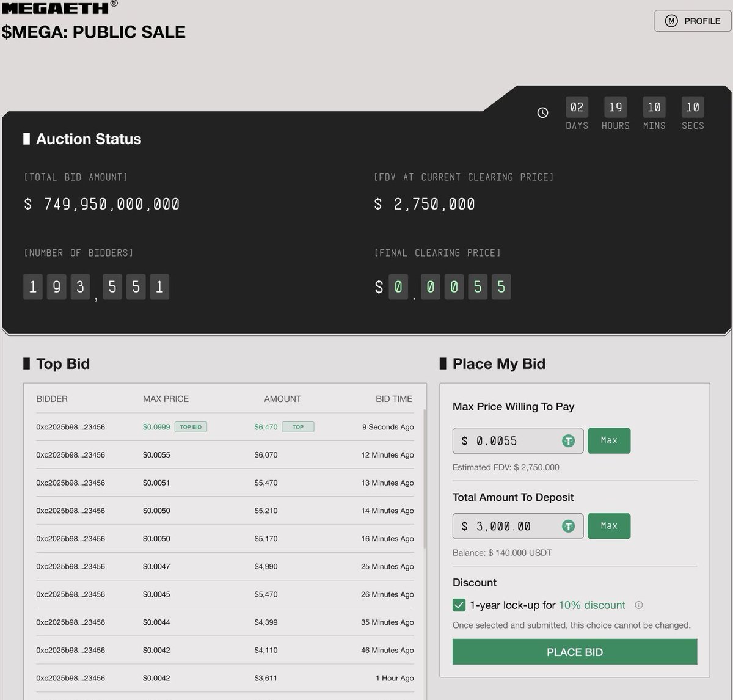Click the BIDDER column header
The height and width of the screenshot is (700, 733).
pyautogui.click(x=52, y=399)
